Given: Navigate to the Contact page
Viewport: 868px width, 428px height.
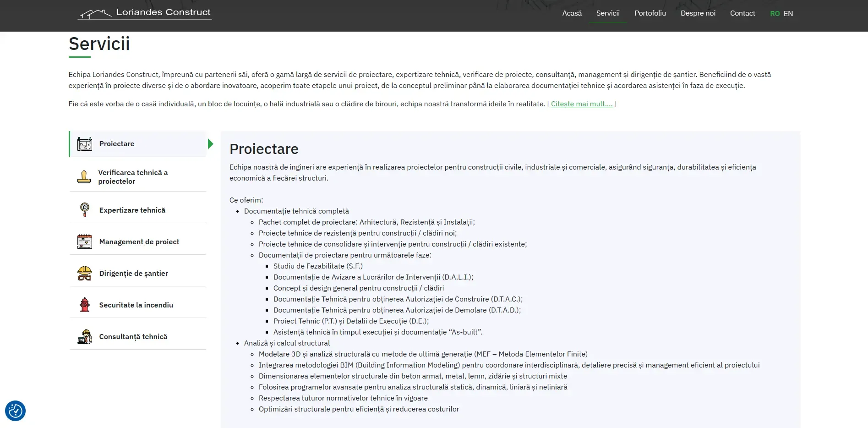Looking at the screenshot, I should 742,13.
